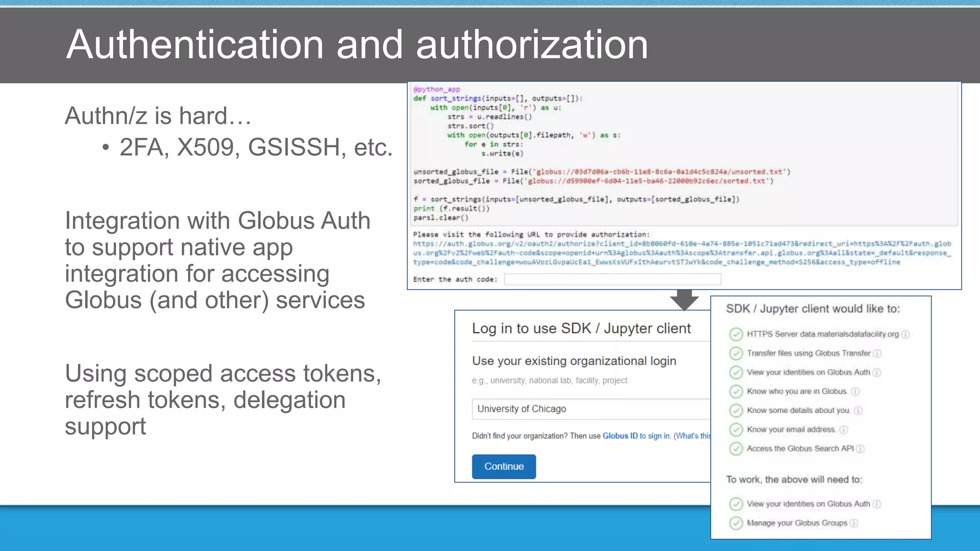Click info icon beside HTTPS Server data.materialsdatafacility.org
The width and height of the screenshot is (980, 551).
905,334
